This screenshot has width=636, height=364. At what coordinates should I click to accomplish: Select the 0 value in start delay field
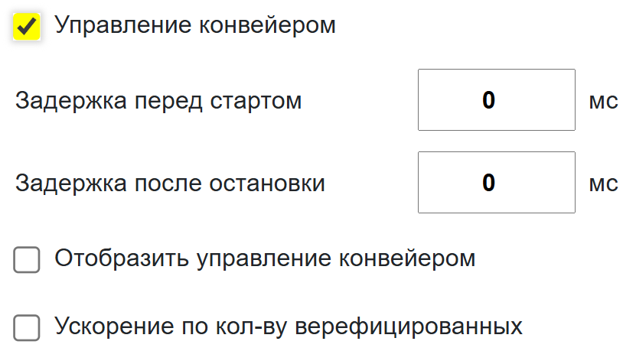[489, 100]
